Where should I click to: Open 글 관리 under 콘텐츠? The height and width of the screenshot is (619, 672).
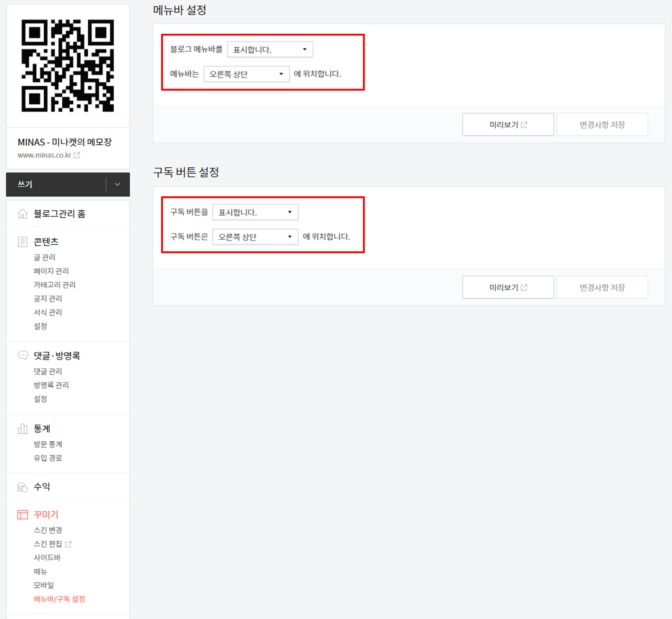coord(44,257)
